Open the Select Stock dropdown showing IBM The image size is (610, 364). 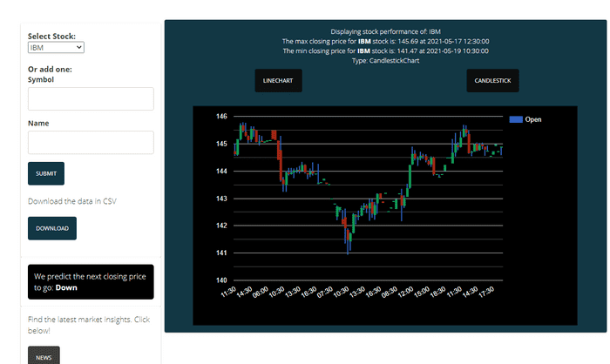click(56, 47)
